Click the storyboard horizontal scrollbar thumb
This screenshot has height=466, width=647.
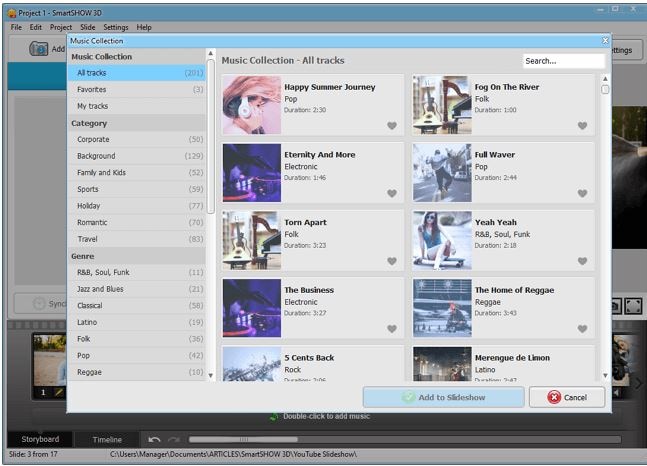click(243, 440)
